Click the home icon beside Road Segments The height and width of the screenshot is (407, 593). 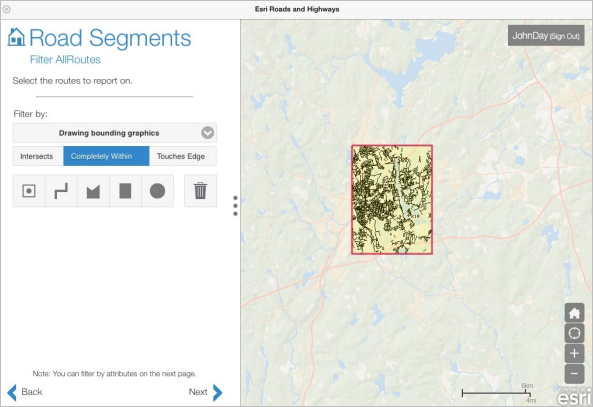pyautogui.click(x=16, y=37)
